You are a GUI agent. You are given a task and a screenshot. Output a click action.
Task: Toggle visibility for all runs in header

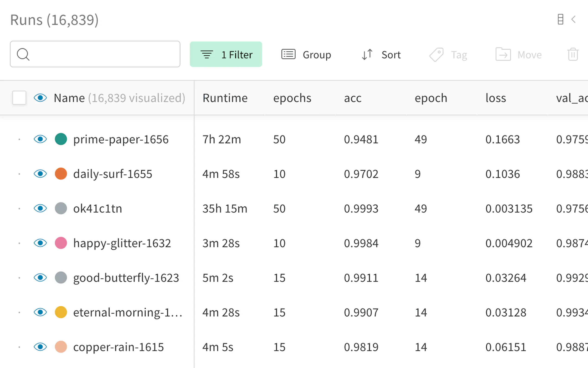point(40,98)
